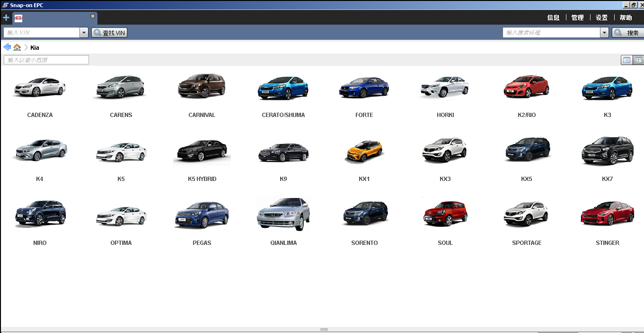Click the QIANLIMA model label
644x333 pixels.
[x=283, y=243]
